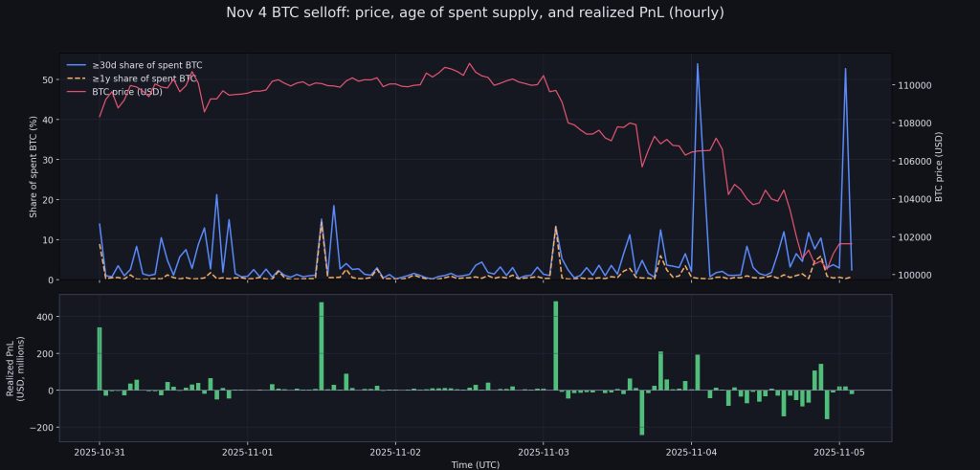
Task: Click the 2025-11-01 date tick label
Action: [x=248, y=451]
